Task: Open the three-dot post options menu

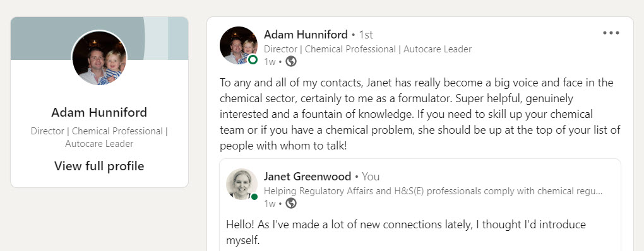Action: [x=611, y=33]
